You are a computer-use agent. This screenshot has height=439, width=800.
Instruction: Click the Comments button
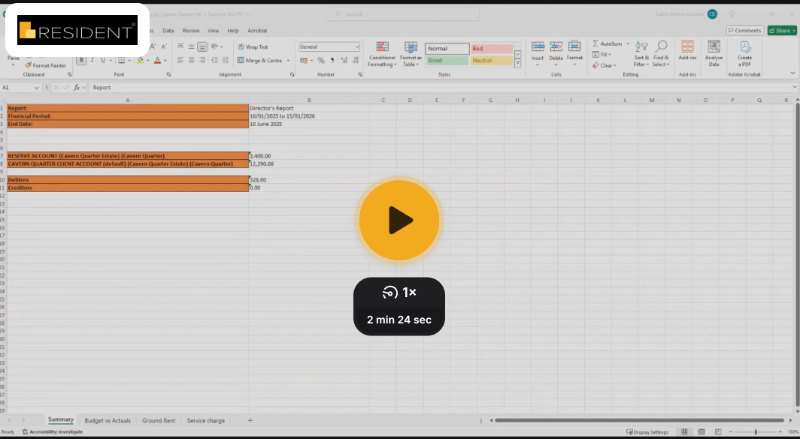[745, 31]
